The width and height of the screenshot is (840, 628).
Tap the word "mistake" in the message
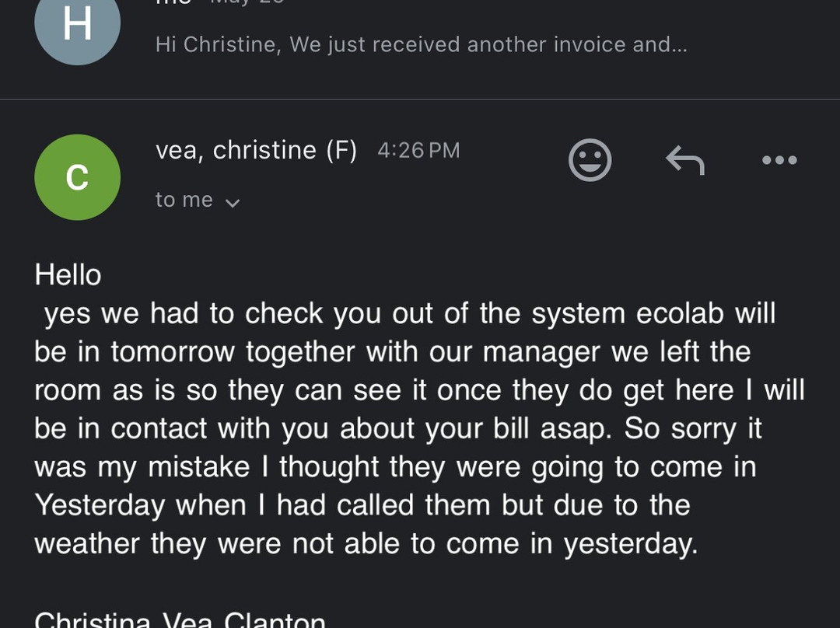click(x=199, y=467)
